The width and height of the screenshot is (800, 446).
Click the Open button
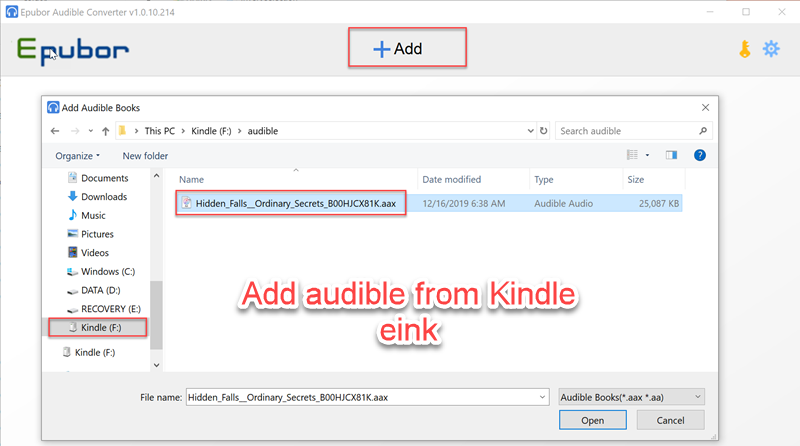592,420
